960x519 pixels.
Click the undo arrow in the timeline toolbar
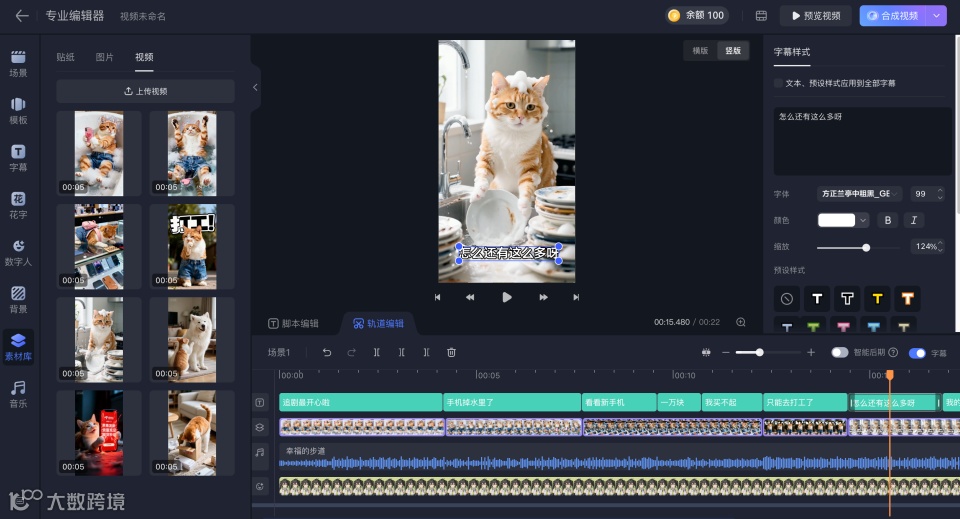click(327, 352)
